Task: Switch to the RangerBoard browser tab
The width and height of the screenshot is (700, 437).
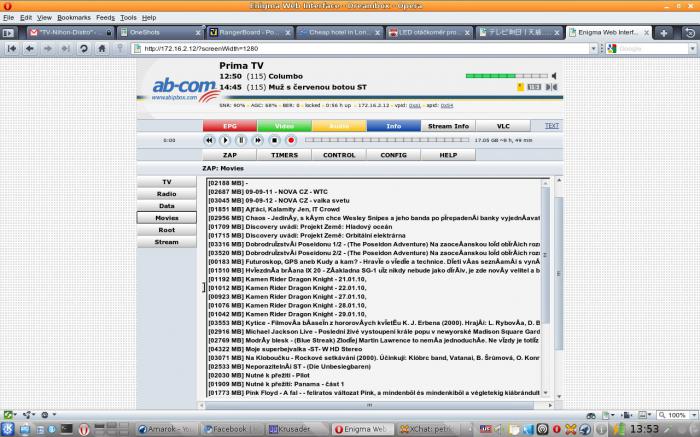Action: pos(250,33)
